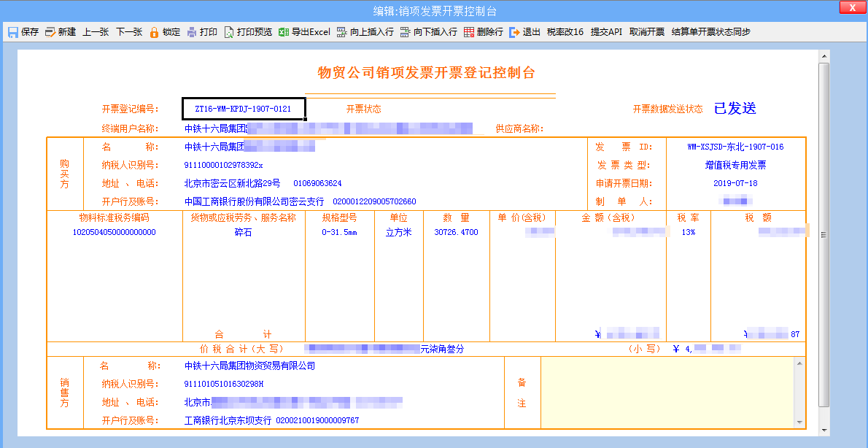Click the invoice type 增值税专用发票
Image resolution: width=868 pixels, height=448 pixels.
pyautogui.click(x=735, y=165)
